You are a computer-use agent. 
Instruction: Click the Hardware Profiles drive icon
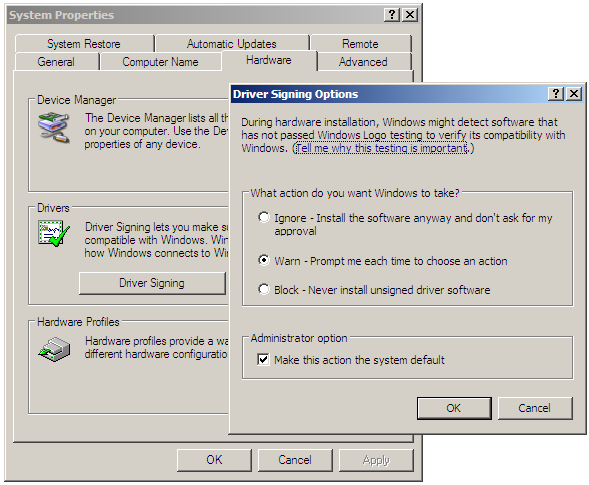[x=54, y=349]
